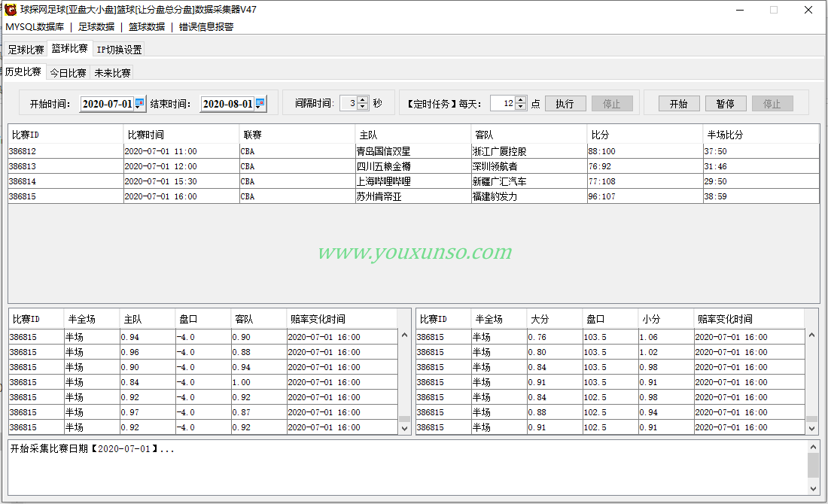Open the end date calendar dropdown
The width and height of the screenshot is (828, 504).
coord(260,104)
